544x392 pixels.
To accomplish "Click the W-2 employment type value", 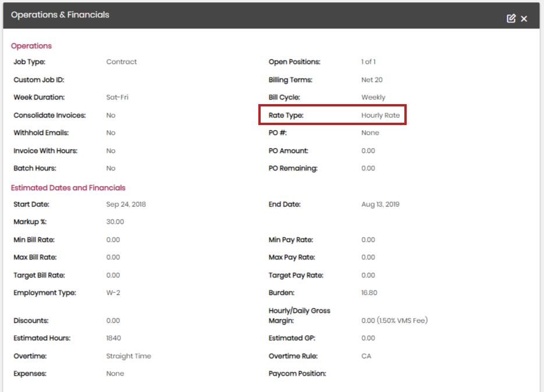I will click(x=113, y=293).
